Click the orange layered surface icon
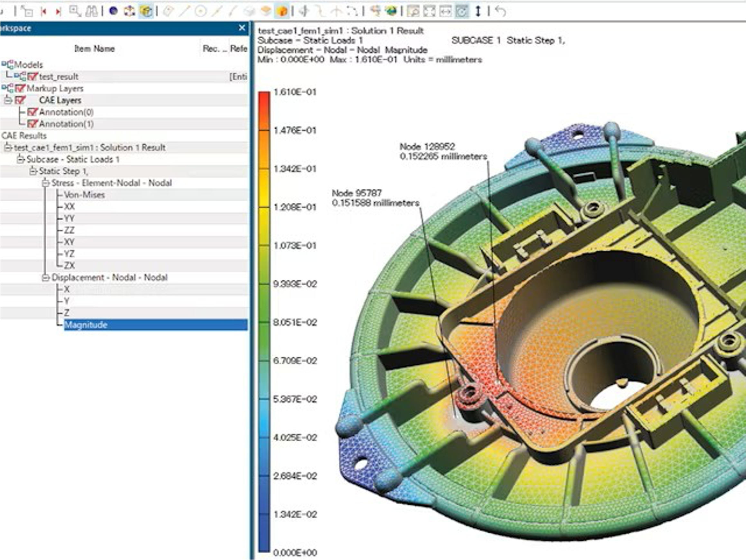The width and height of the screenshot is (746, 560). tap(266, 11)
